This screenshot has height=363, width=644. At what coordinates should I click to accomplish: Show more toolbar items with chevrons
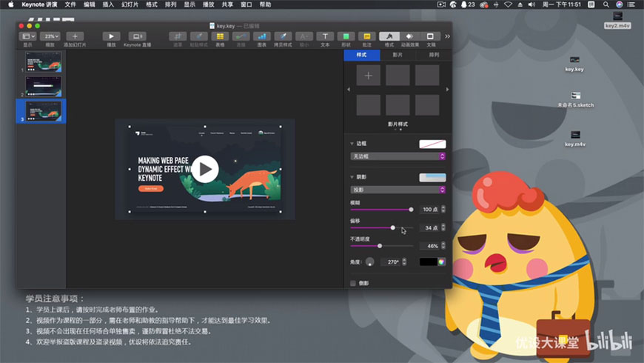click(447, 36)
